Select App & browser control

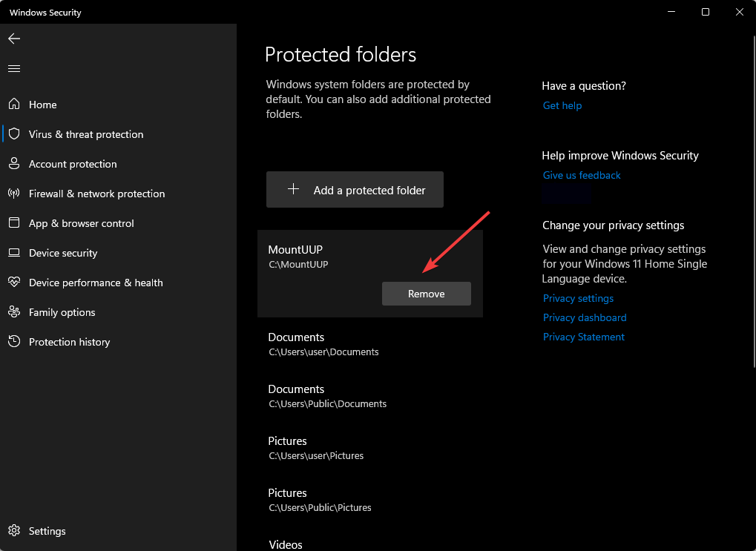coord(82,223)
